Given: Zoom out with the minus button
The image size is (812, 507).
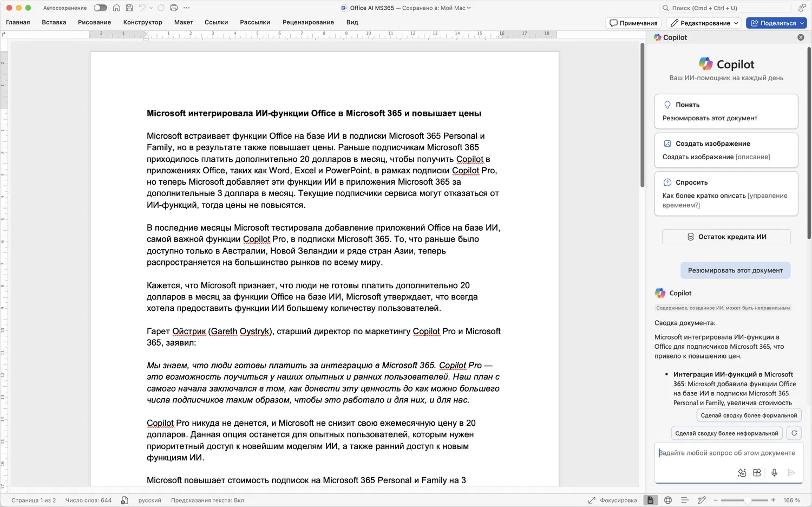Looking at the screenshot, I should tap(716, 500).
